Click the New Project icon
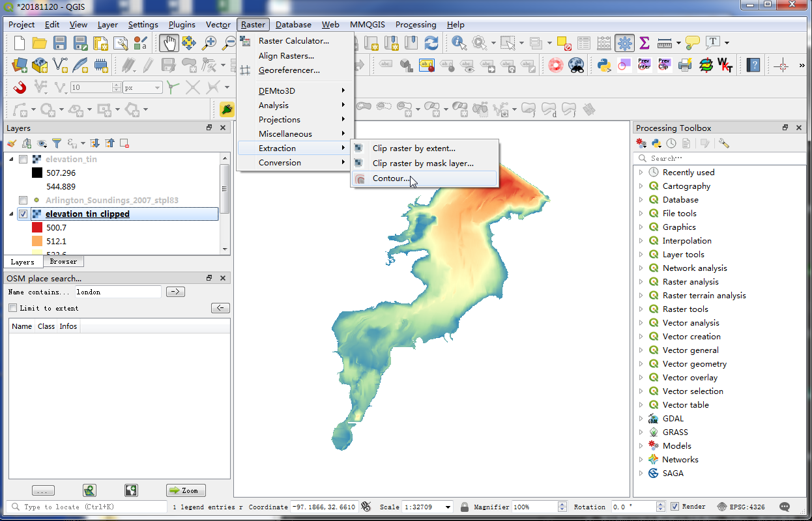This screenshot has height=521, width=812. [19, 44]
